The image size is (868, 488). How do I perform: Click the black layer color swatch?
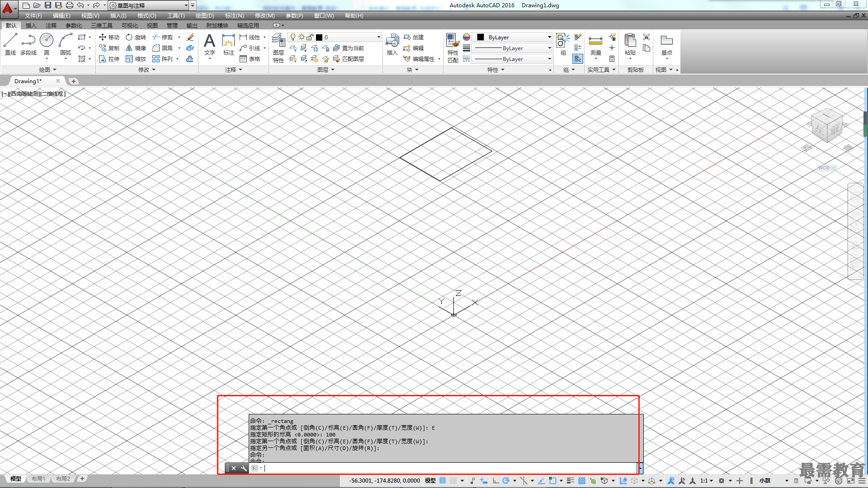(319, 37)
